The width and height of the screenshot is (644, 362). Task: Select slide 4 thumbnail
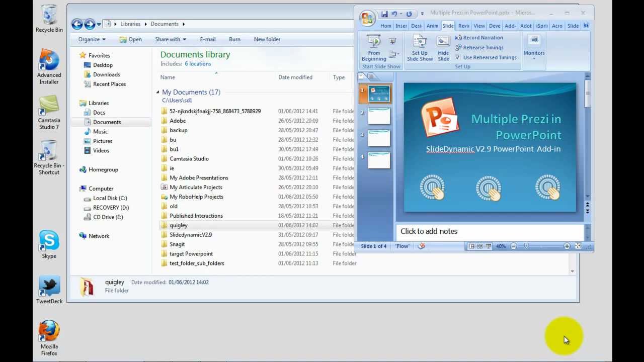(x=379, y=160)
